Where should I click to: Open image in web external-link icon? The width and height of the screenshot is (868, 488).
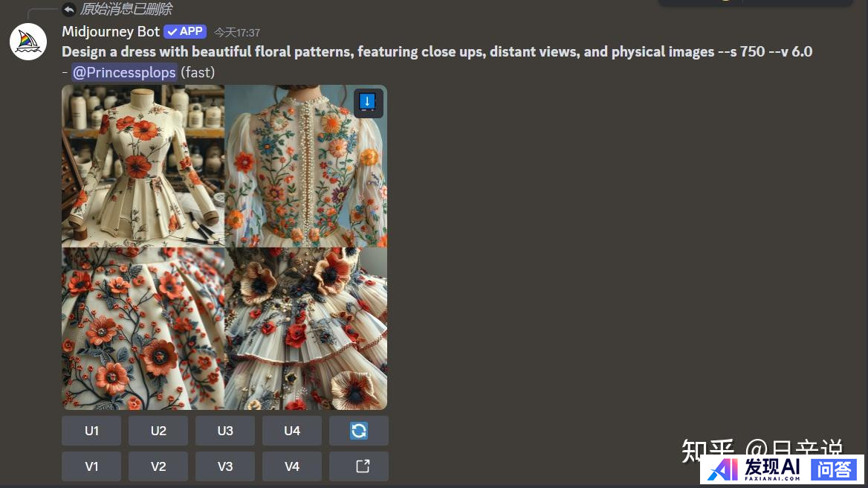pos(359,466)
